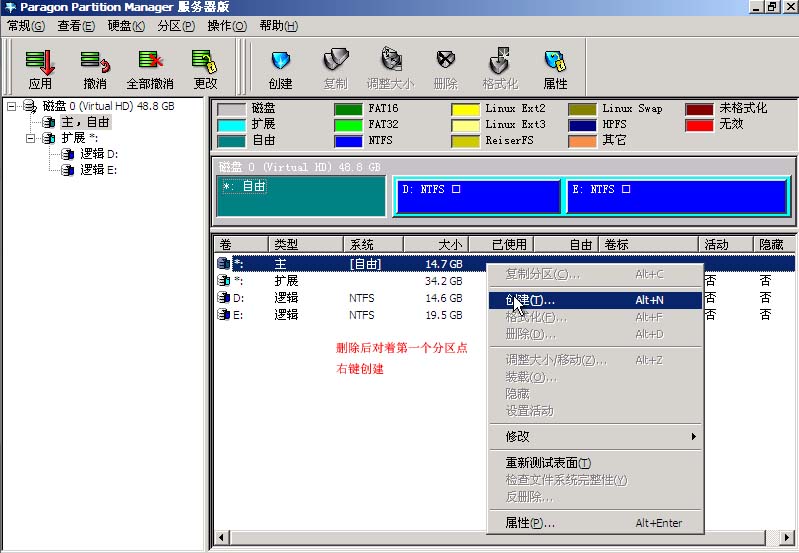Click the FAT16 dark green legend swatch
This screenshot has width=799, height=553.
click(348, 109)
